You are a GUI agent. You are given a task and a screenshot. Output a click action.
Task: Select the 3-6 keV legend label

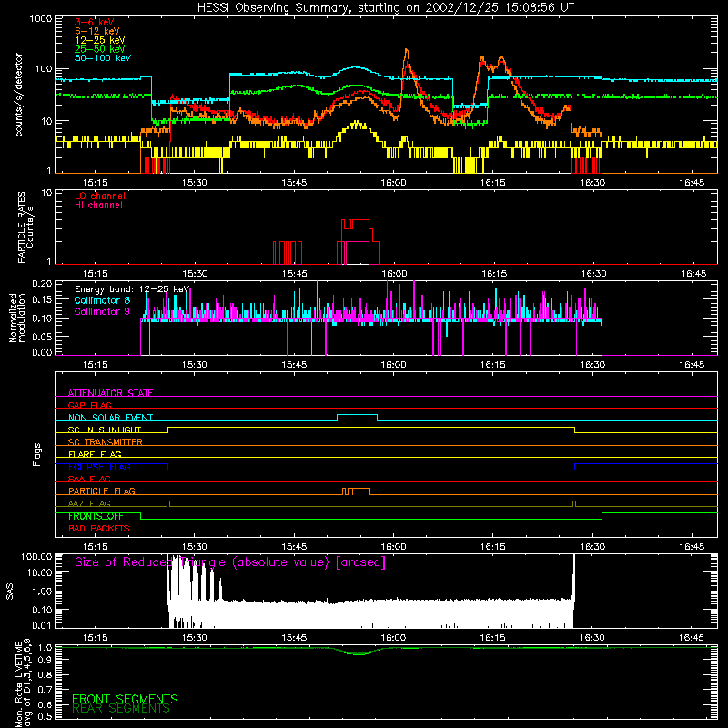(95, 22)
